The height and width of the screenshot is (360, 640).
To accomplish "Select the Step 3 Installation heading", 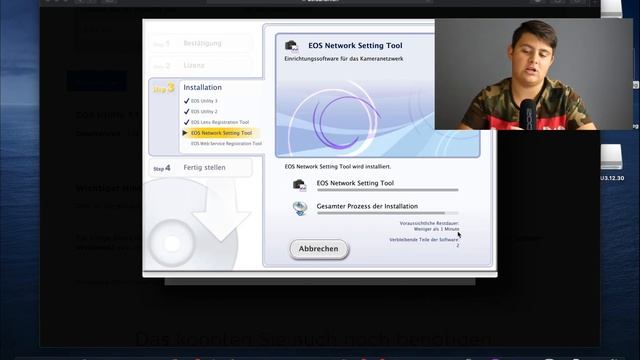I will pyautogui.click(x=202, y=87).
